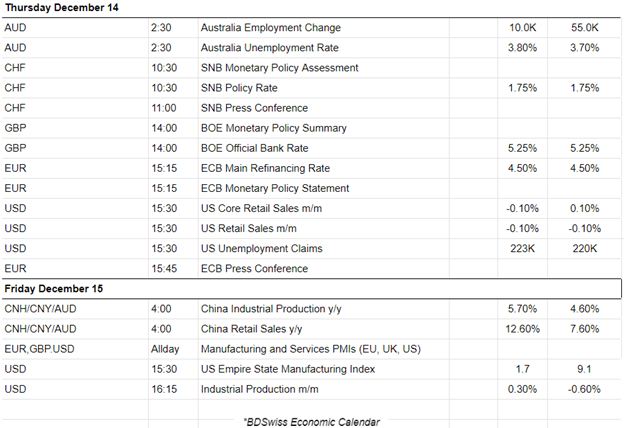The width and height of the screenshot is (624, 428).
Task: Click ECB Monetary Policy Statement cell
Action: [x=275, y=188]
